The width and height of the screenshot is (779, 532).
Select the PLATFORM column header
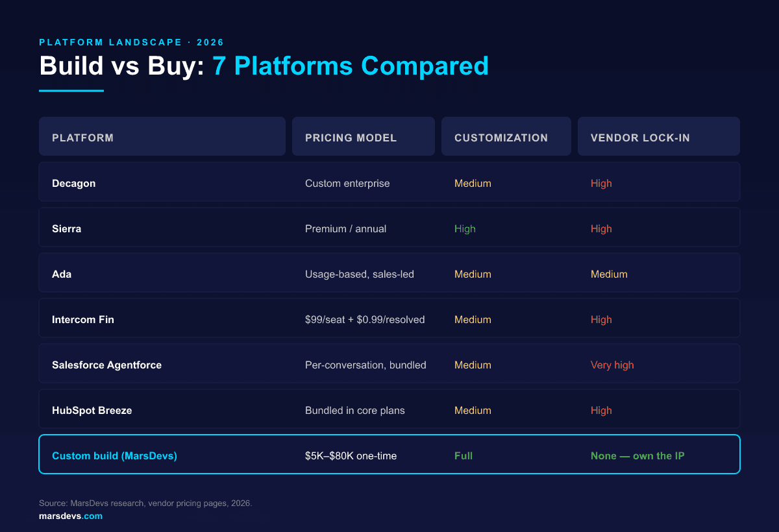(162, 136)
